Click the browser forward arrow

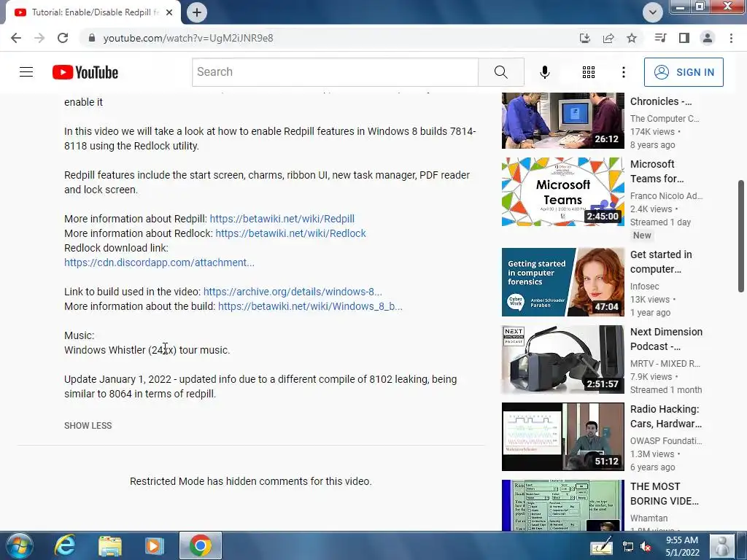39,38
